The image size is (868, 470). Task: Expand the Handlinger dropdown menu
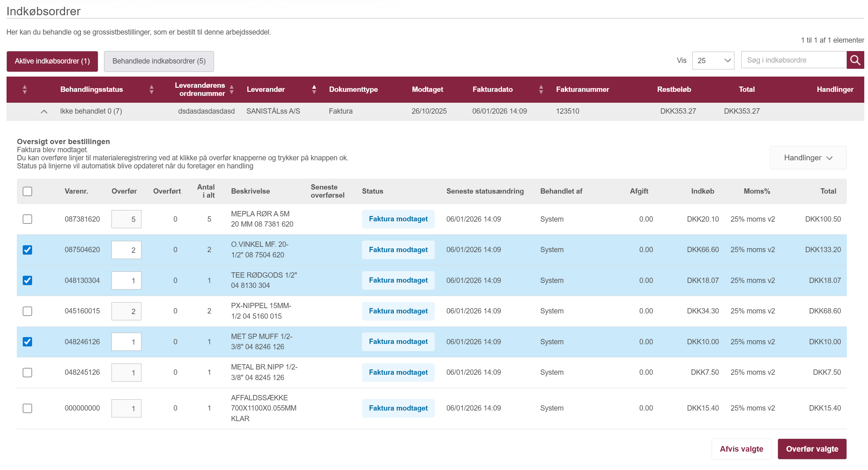pyautogui.click(x=808, y=158)
